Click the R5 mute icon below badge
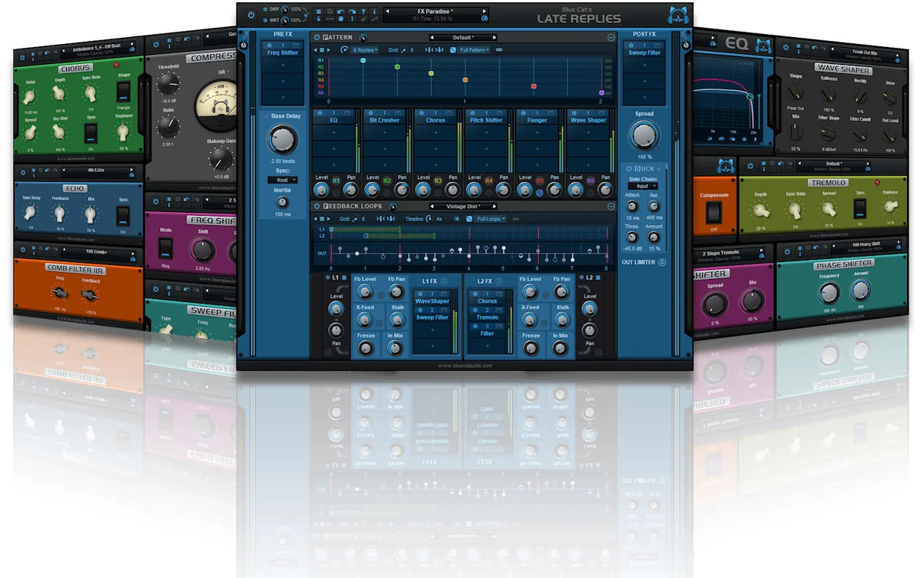Screen dimensions: 924x578 [x=539, y=193]
